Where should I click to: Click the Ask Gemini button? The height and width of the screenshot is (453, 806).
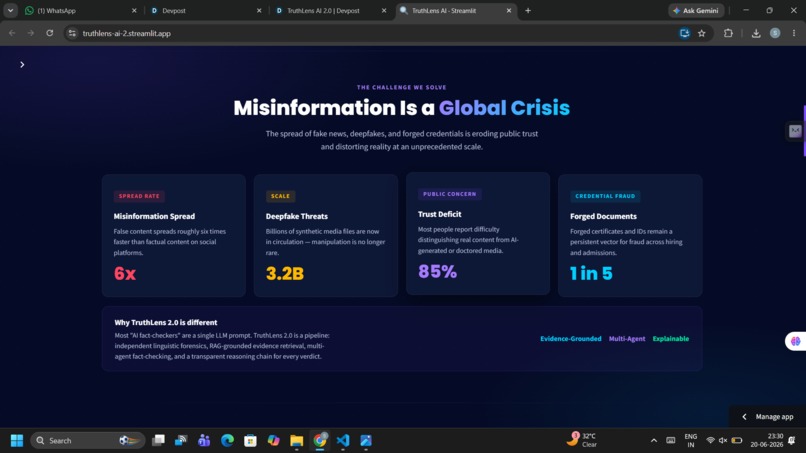click(696, 10)
